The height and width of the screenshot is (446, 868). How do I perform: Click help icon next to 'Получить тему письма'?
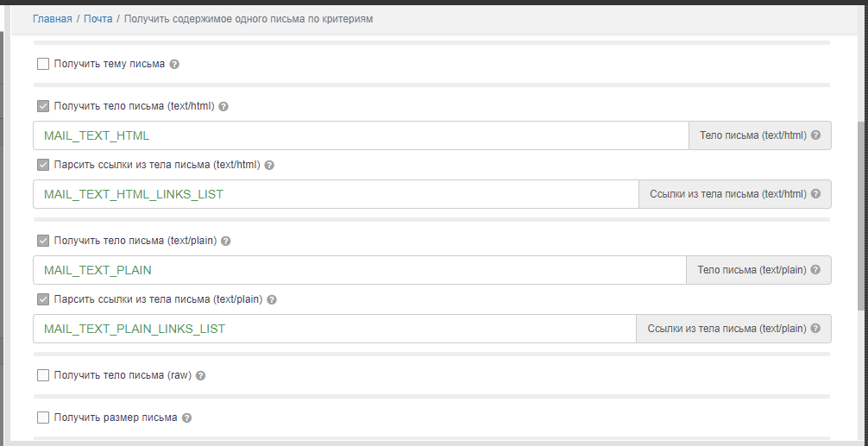174,64
